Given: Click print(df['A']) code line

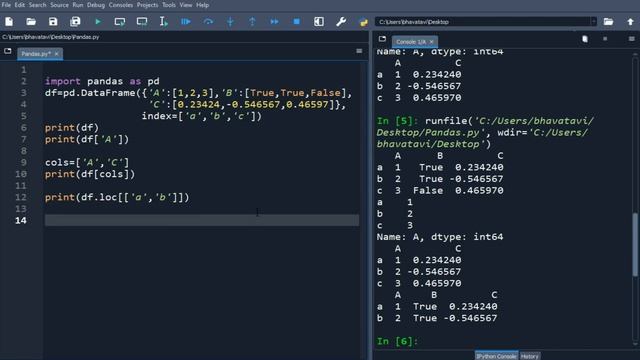Looking at the screenshot, I should 87,139.
